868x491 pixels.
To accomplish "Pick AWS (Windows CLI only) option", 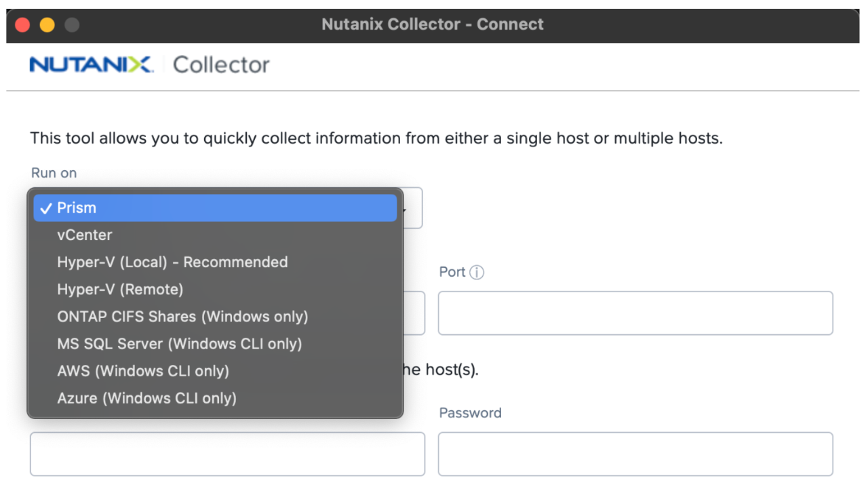I will pos(143,371).
